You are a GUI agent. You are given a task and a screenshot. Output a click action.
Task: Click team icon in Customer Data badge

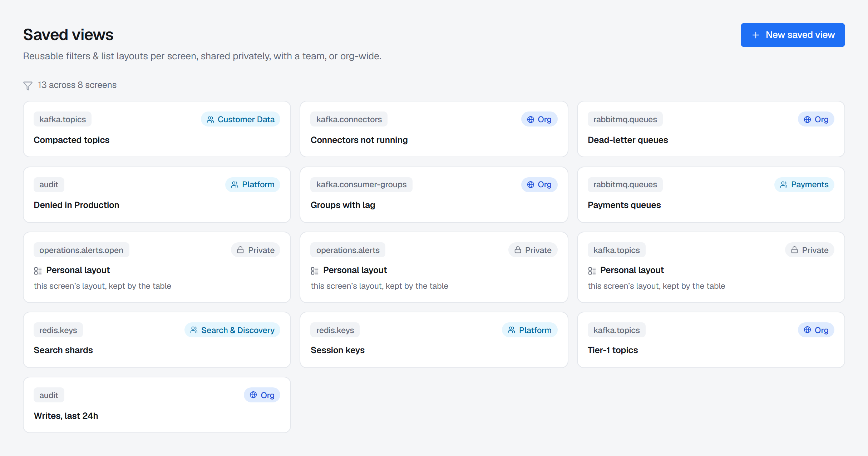210,119
